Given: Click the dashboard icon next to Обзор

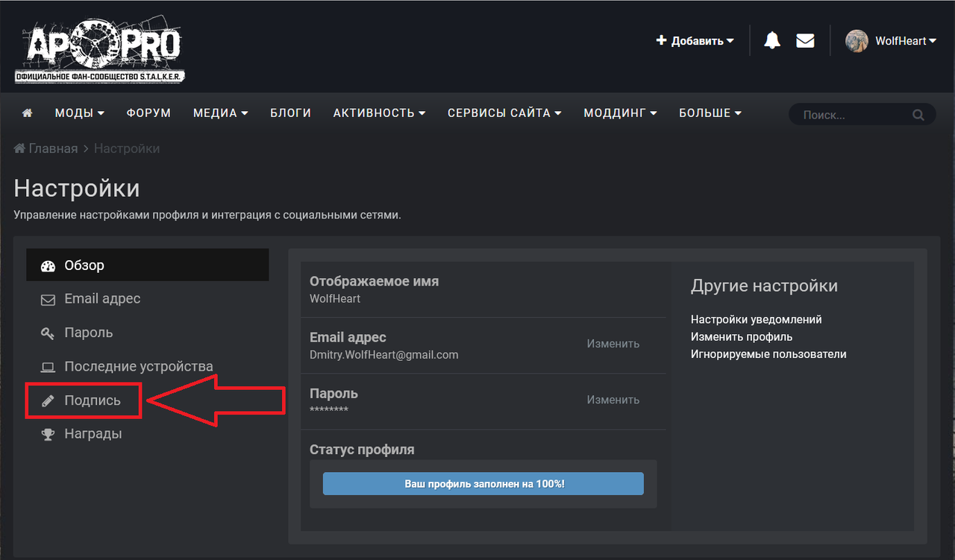Looking at the screenshot, I should point(48,266).
